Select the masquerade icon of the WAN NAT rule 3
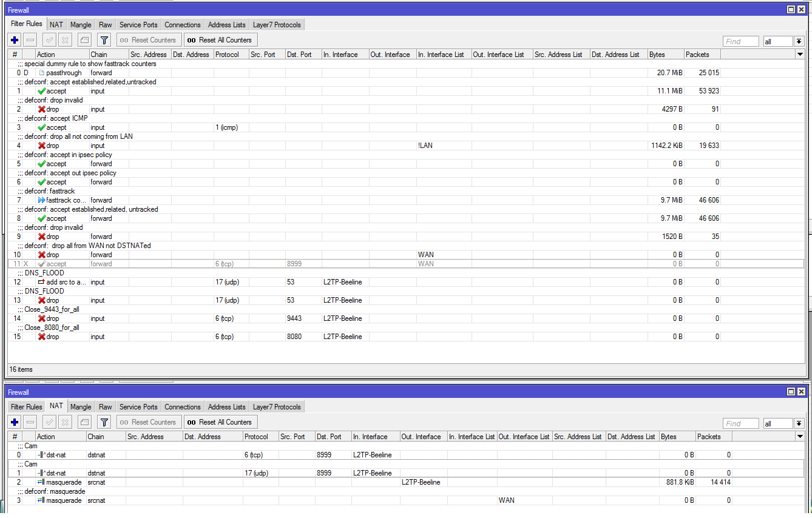The image size is (812, 518). tap(41, 500)
